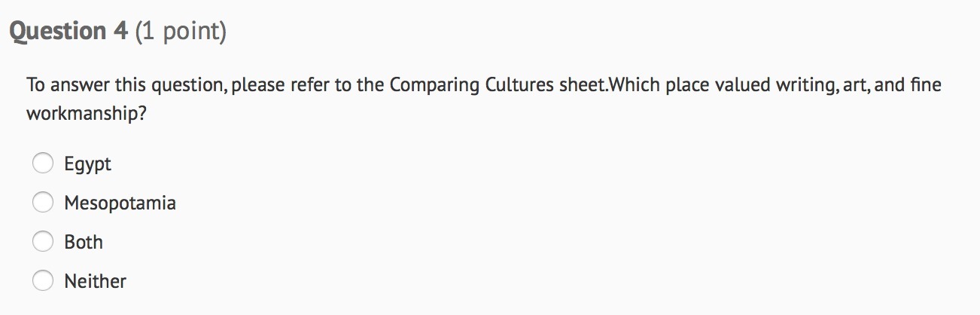
Task: Click the "Neither" answer label
Action: (95, 281)
